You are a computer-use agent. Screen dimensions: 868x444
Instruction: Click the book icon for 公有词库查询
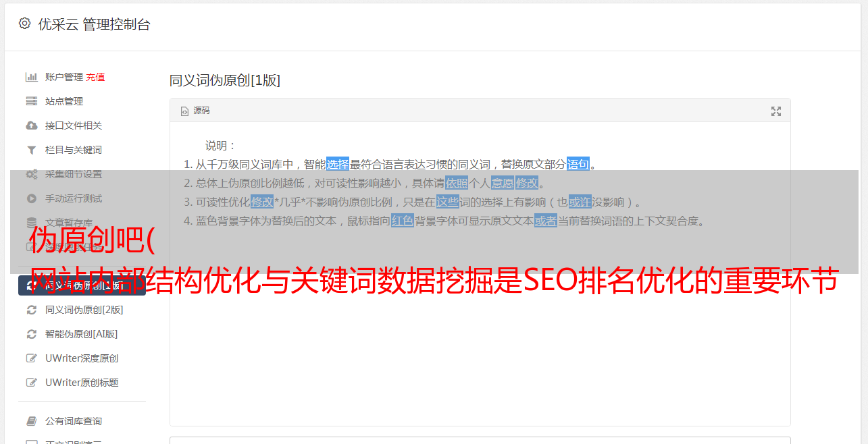31,421
